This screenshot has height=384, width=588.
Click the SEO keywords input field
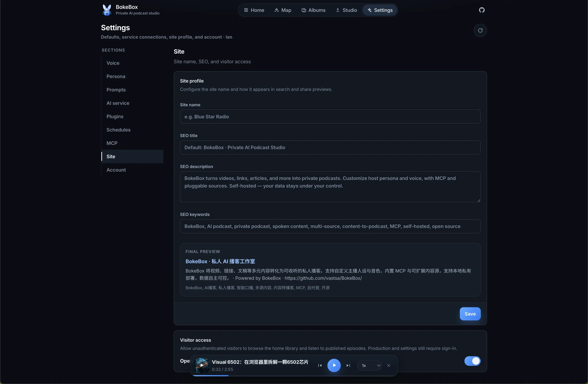(x=330, y=226)
